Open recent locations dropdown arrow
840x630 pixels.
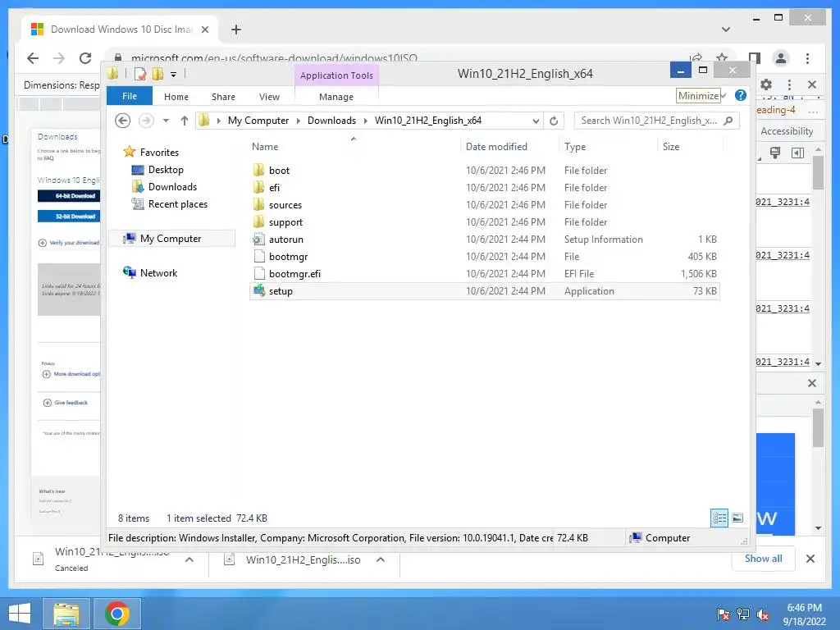click(166, 121)
